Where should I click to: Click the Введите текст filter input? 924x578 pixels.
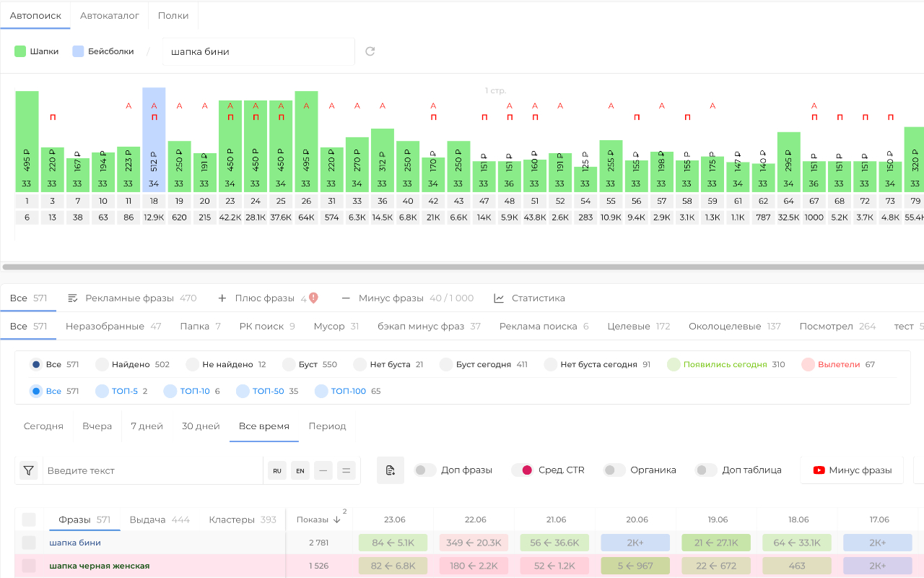click(x=152, y=470)
